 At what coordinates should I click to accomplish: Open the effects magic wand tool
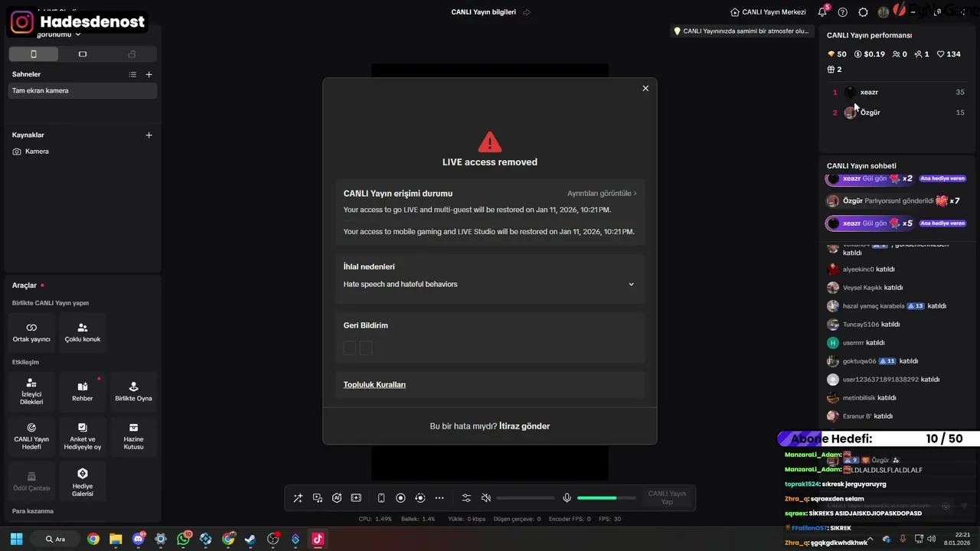[x=298, y=498]
